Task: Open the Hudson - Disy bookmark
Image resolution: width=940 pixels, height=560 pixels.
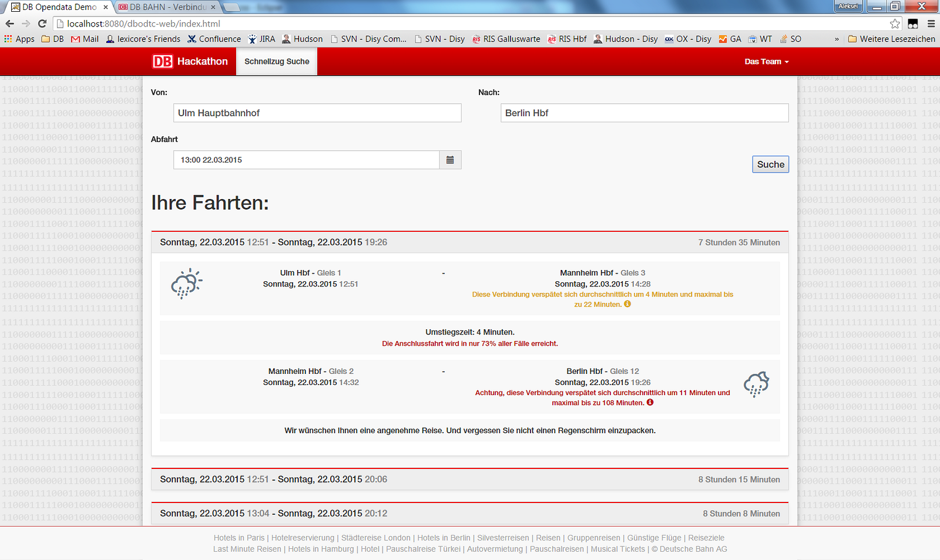Action: coord(626,39)
